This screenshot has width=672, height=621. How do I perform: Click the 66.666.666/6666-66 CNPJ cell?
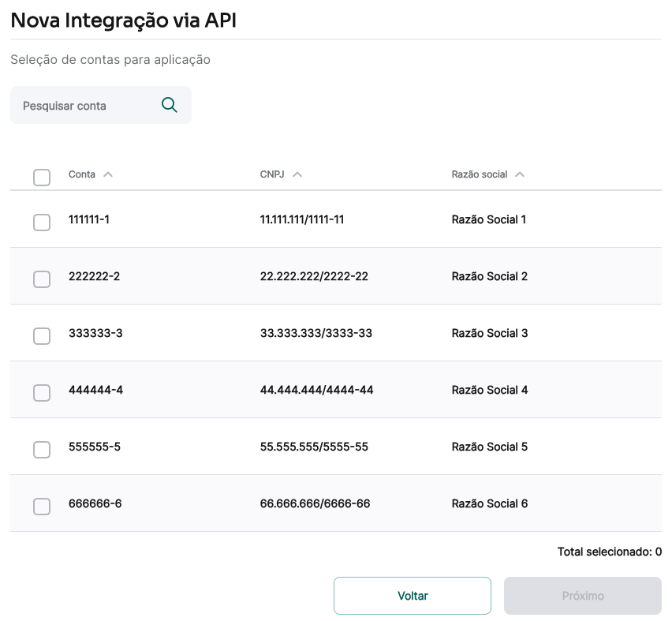point(315,503)
